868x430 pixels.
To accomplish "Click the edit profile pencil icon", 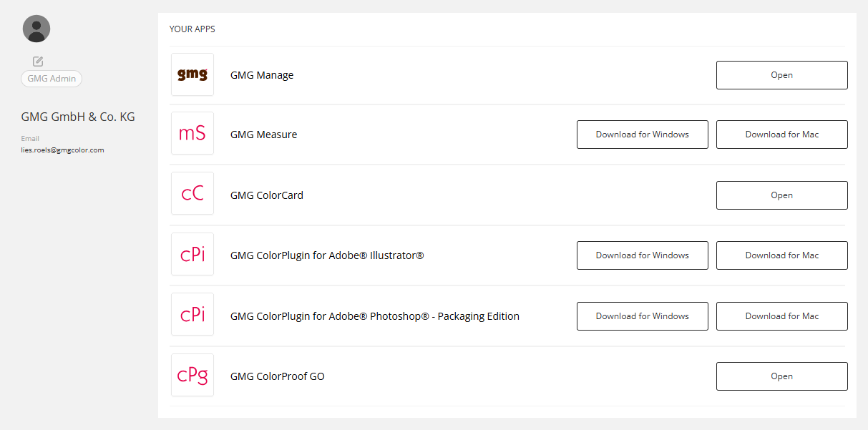I will pos(38,62).
